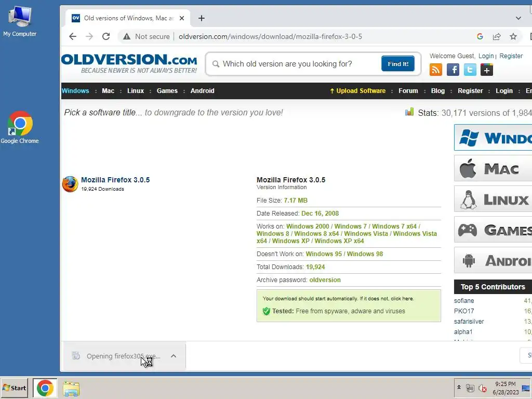Screen dimensions: 532x399
Task: Click the muted volume tray icon
Action: coord(482,388)
